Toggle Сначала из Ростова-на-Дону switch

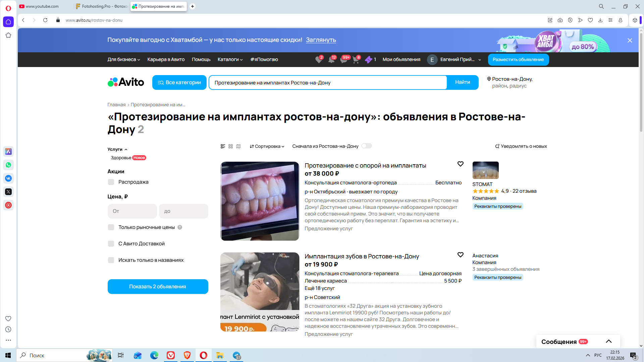tap(366, 146)
